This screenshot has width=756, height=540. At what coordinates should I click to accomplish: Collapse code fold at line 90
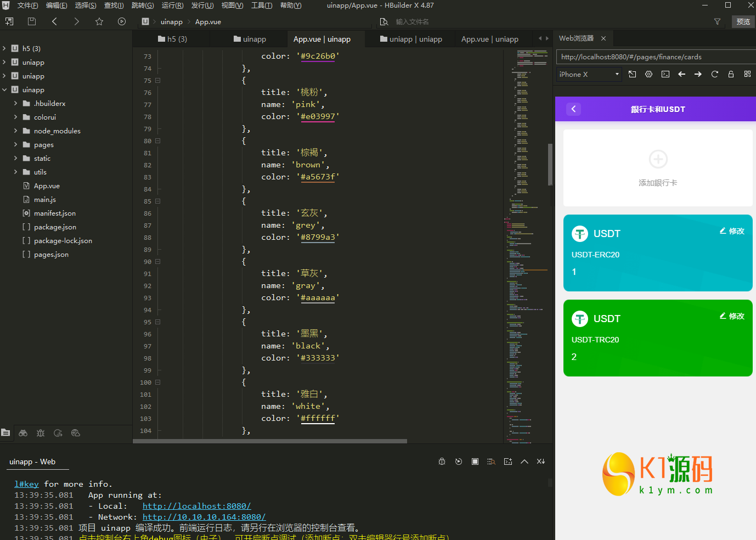click(x=158, y=262)
